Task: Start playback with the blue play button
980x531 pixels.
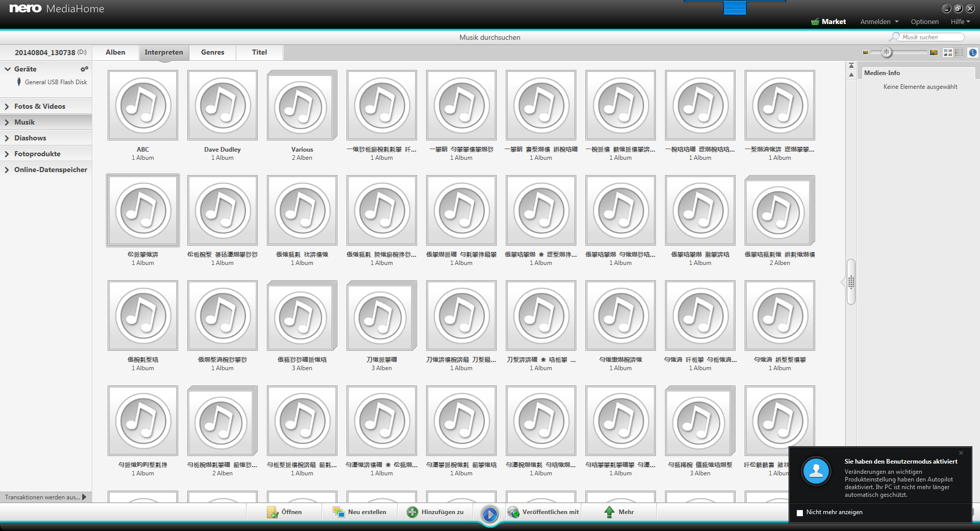Action: click(490, 514)
